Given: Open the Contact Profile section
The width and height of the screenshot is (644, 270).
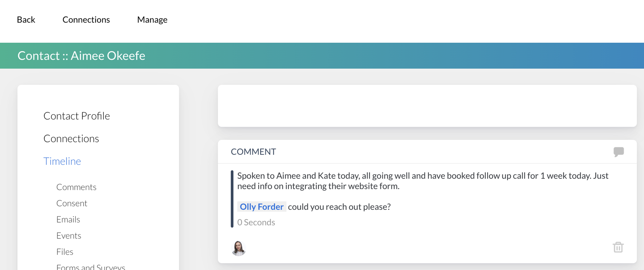Looking at the screenshot, I should (x=77, y=116).
